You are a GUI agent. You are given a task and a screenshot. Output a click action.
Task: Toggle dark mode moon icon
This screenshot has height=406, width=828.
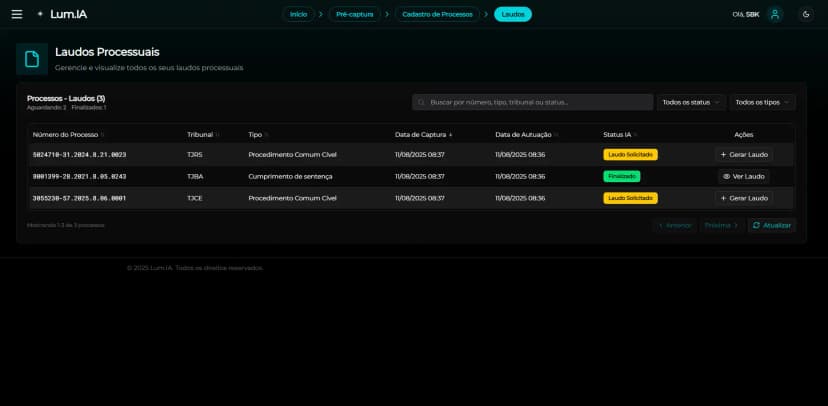pos(806,14)
